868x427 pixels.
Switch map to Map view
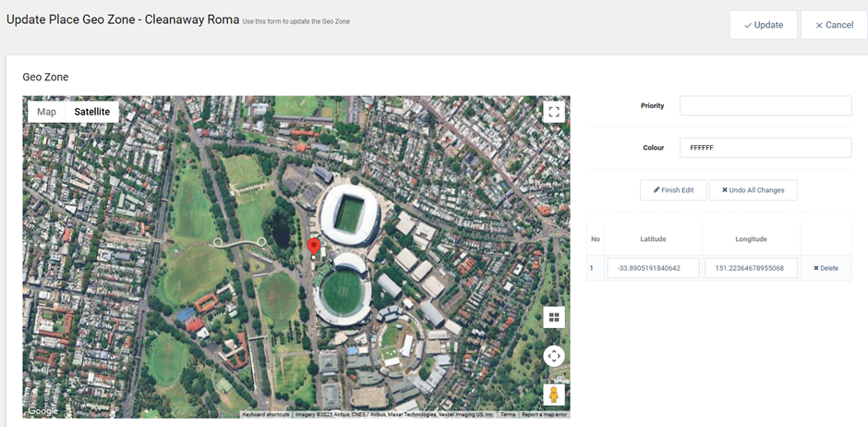tap(46, 112)
